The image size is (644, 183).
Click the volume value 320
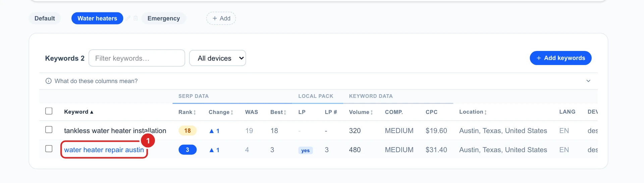click(x=355, y=131)
